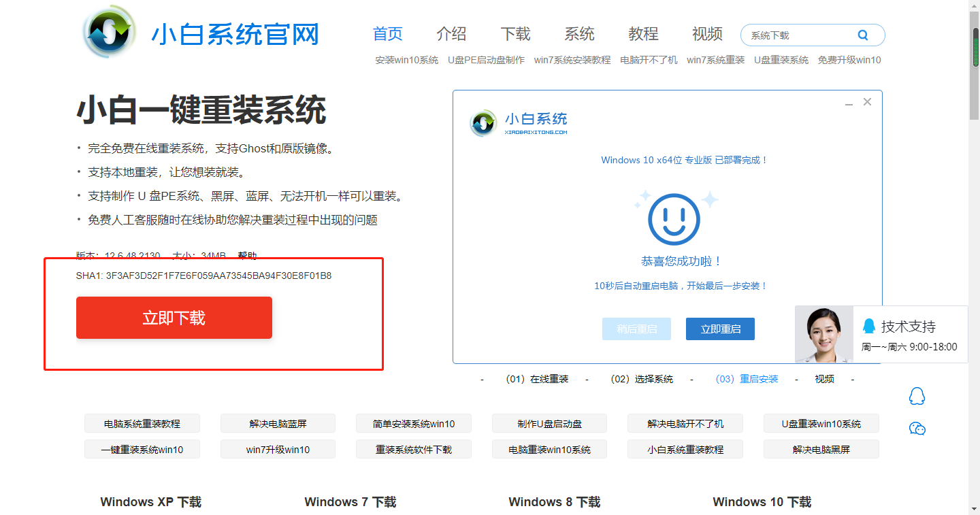Open the QQ contact icon on the right
Screen dimensions: 980x515
tap(917, 395)
